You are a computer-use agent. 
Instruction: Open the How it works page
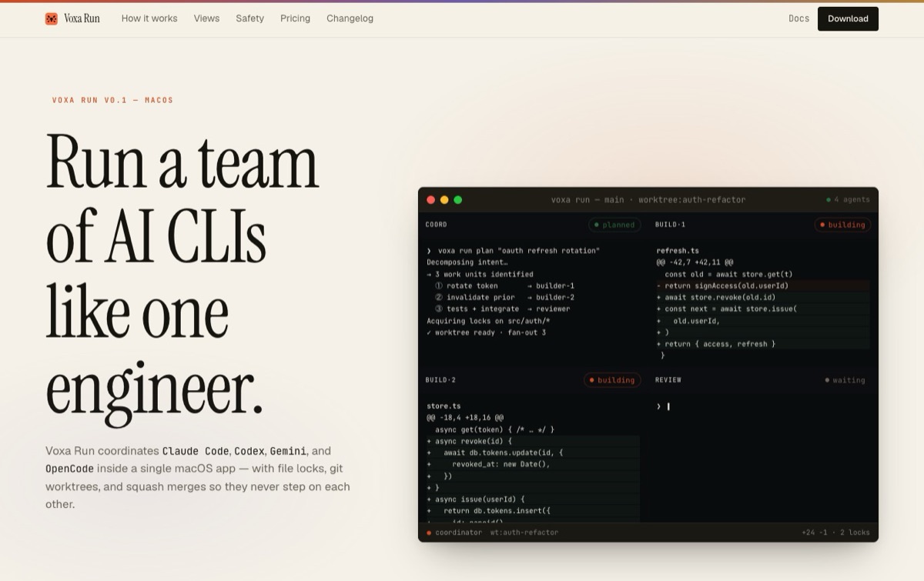pyautogui.click(x=149, y=18)
